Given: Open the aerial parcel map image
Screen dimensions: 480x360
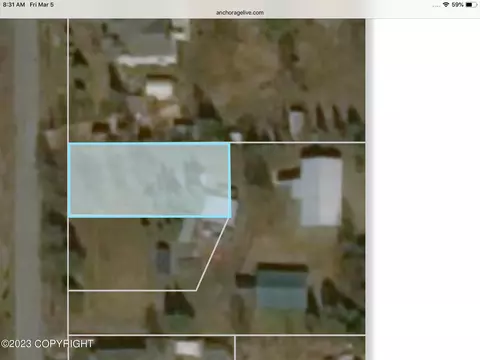Looking at the screenshot, I should [x=183, y=189].
